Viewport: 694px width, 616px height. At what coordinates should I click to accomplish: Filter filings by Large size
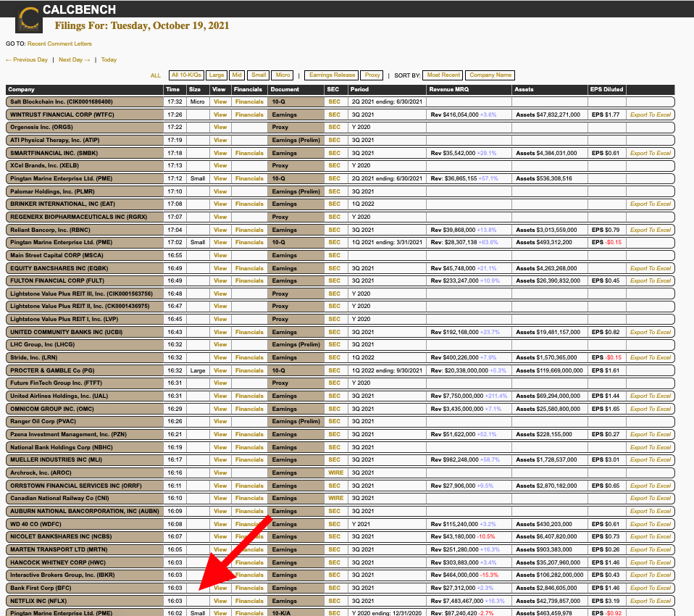click(217, 75)
